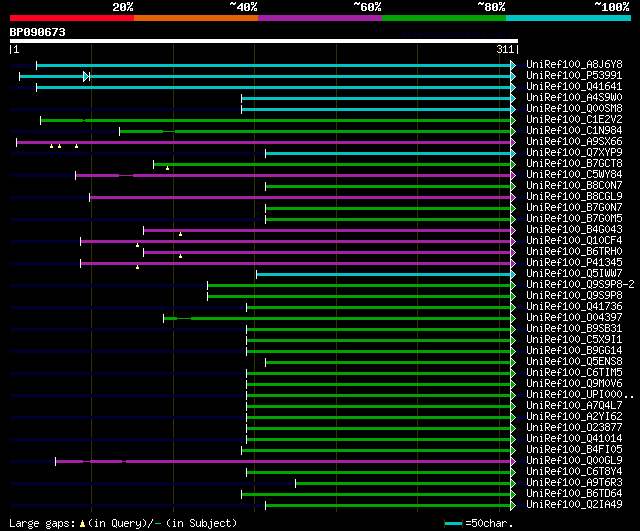Click the yellow gap marker under Q10CF4 bar
This screenshot has height=531, width=640.
(138, 245)
